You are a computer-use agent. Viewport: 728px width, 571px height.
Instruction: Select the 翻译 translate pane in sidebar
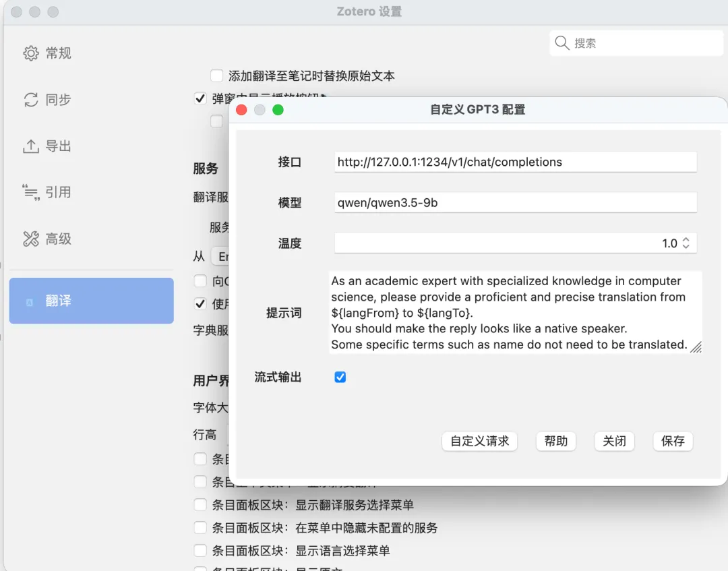pos(92,301)
